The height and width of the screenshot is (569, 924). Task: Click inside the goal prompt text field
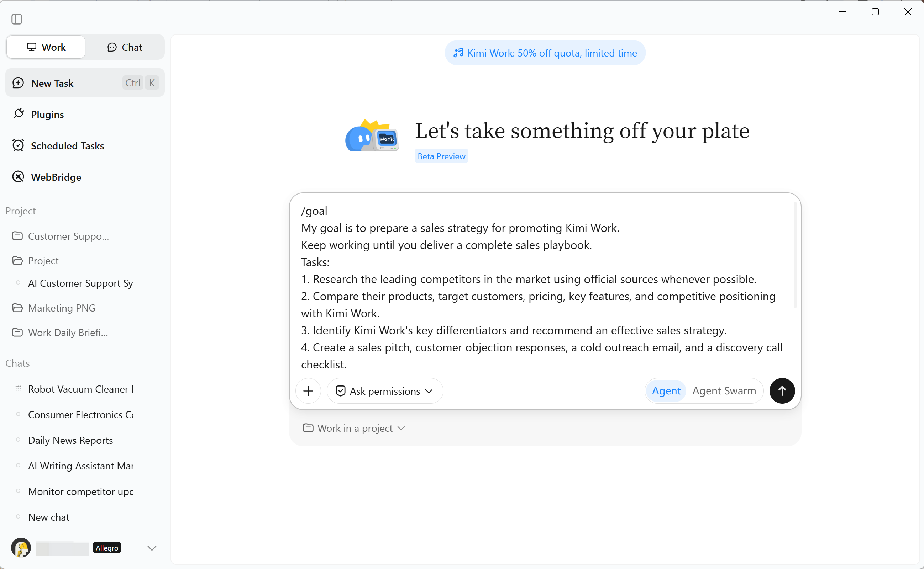[x=542, y=287]
